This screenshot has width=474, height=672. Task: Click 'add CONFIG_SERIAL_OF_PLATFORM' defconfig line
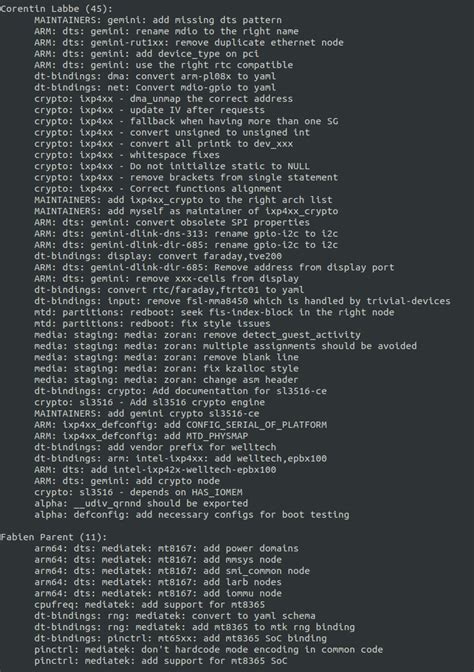180,425
